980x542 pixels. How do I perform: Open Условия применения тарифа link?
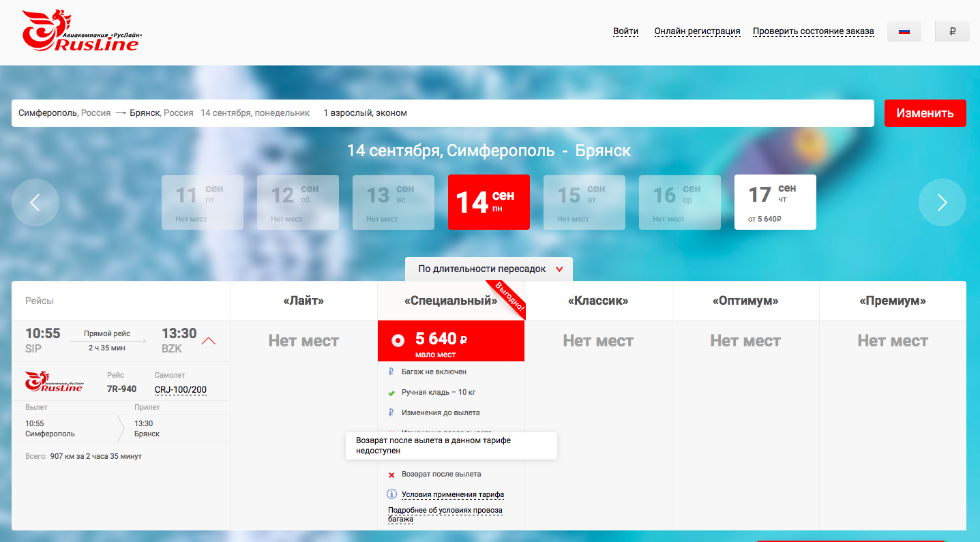[453, 494]
